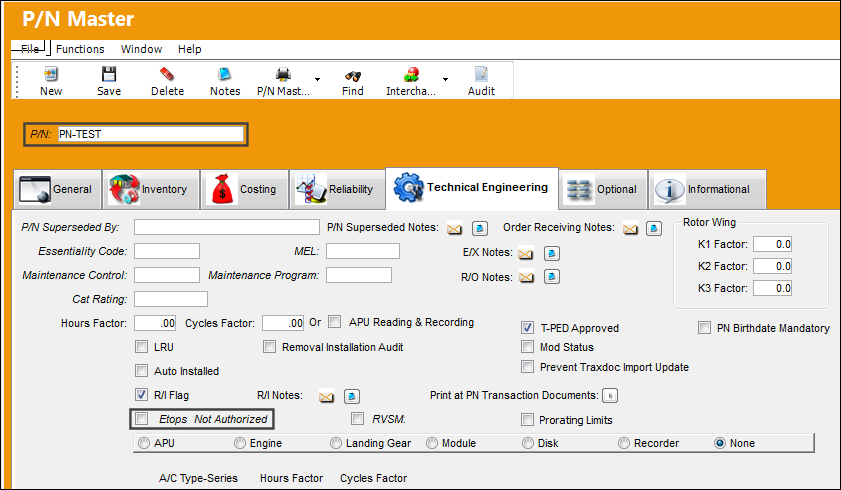Switch to the Inventory tab
Viewport: 841px width, 490px height.
(151, 189)
